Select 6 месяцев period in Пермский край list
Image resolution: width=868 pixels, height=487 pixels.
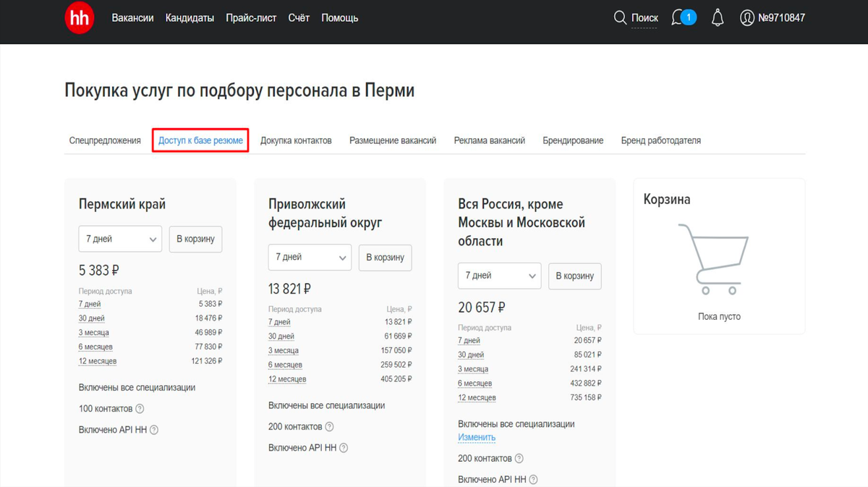click(95, 347)
